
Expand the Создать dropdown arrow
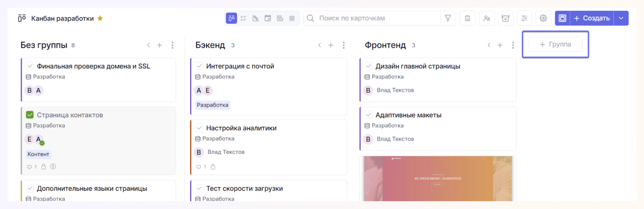coord(621,19)
